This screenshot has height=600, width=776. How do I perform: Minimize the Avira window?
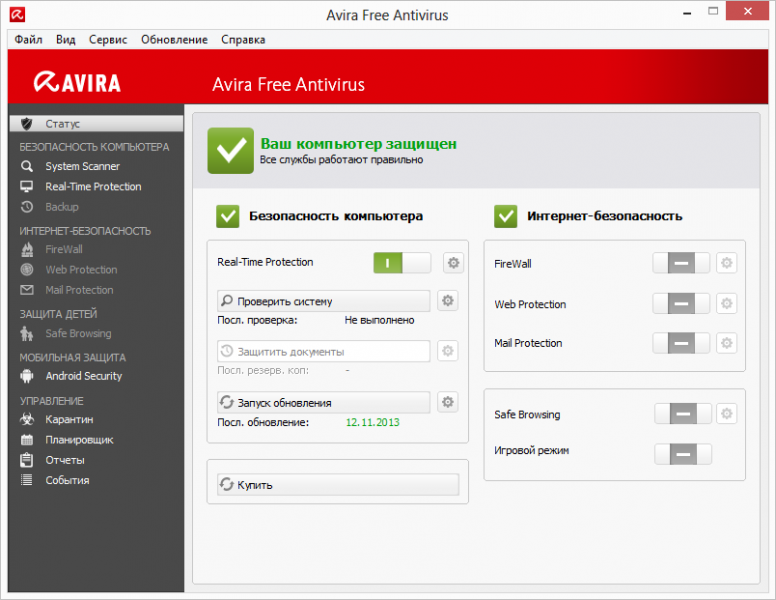click(687, 13)
